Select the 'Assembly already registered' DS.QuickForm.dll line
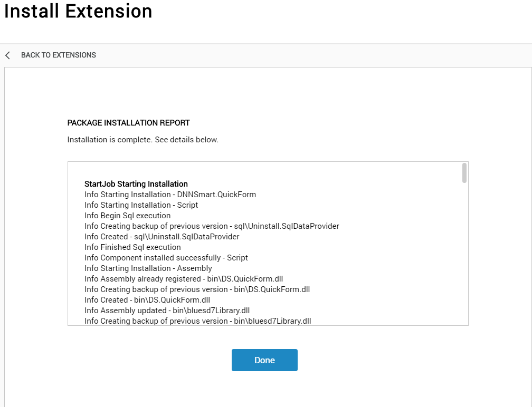This screenshot has width=532, height=407. (x=184, y=278)
